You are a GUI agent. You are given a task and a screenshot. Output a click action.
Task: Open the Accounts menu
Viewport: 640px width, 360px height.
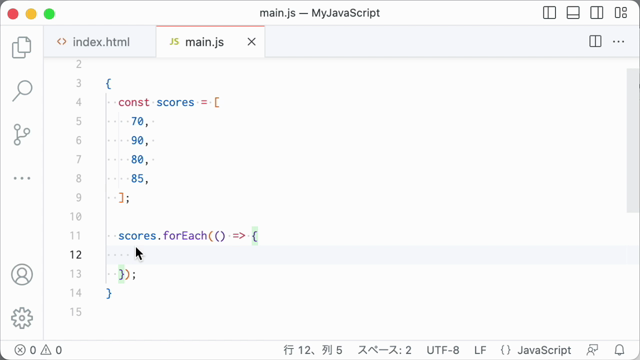pos(22,274)
